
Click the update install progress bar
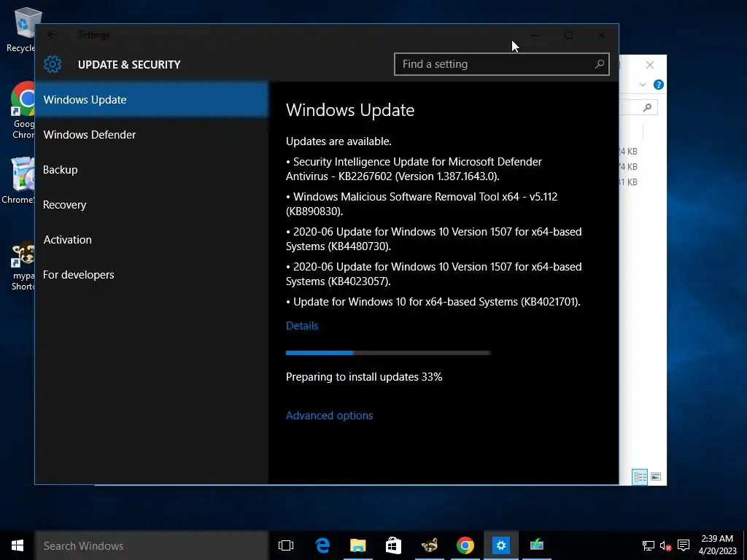pos(388,353)
